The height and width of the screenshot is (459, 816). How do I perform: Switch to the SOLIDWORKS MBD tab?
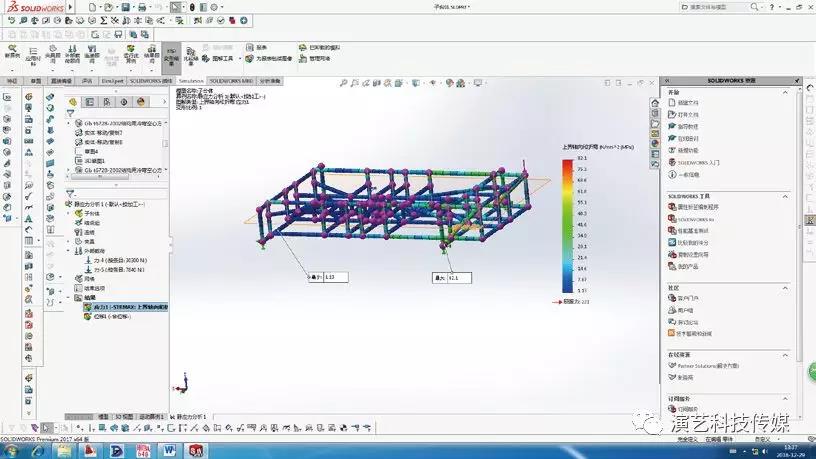231,81
